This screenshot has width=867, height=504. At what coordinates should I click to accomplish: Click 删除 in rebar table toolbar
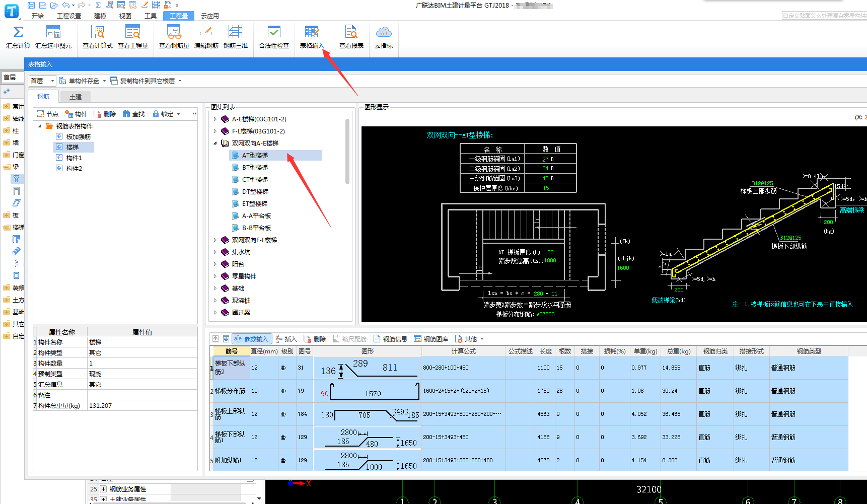pos(315,339)
